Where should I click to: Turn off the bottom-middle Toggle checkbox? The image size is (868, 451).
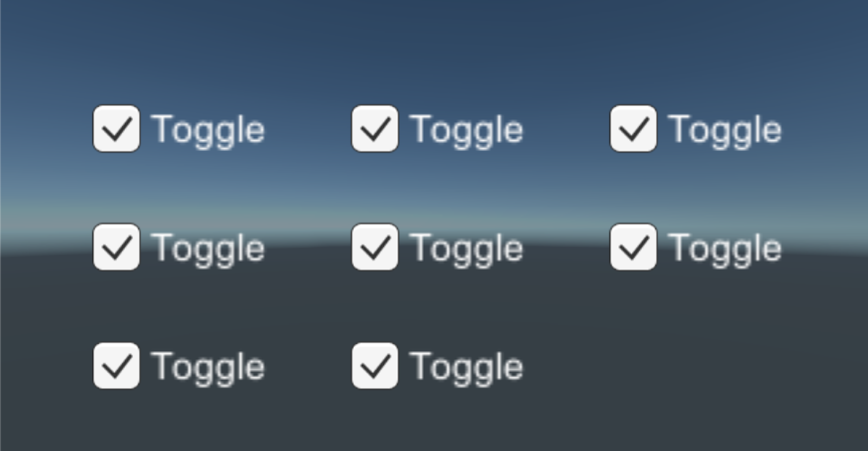coord(375,366)
